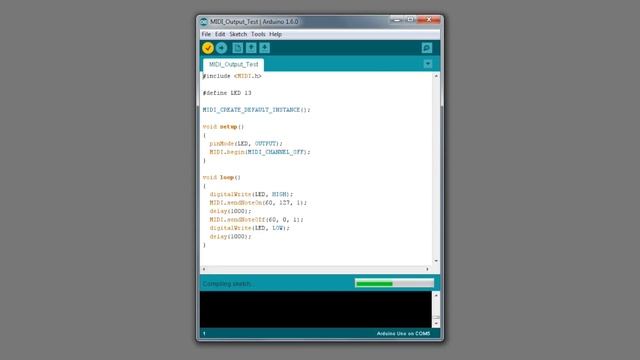Close the Arduino window
The width and height of the screenshot is (640, 360).
pos(429,20)
